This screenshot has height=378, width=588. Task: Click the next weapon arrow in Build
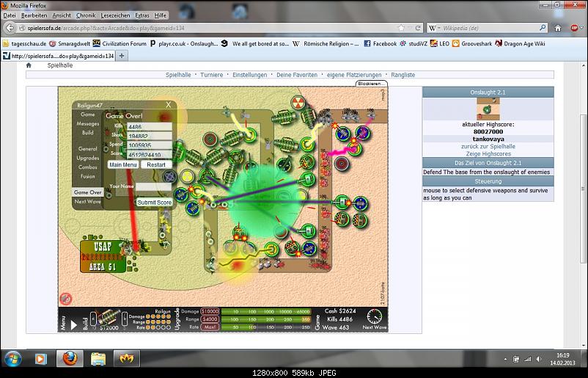125,319
